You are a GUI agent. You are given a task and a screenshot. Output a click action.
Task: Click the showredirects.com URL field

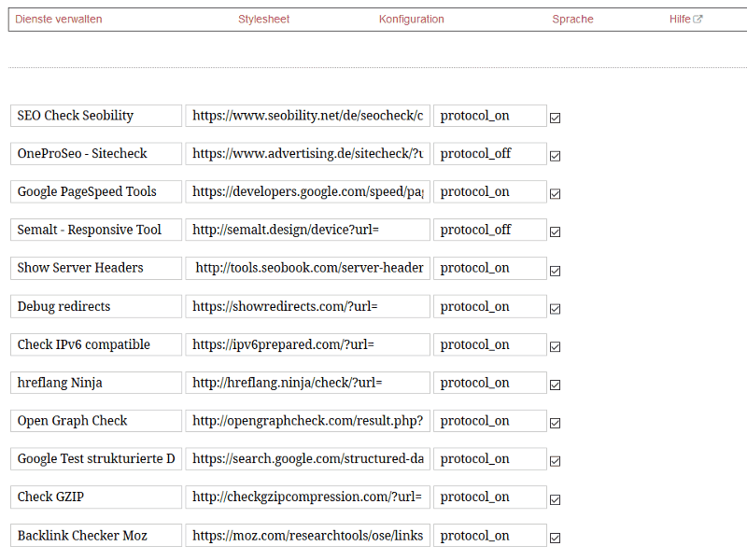pyautogui.click(x=308, y=306)
